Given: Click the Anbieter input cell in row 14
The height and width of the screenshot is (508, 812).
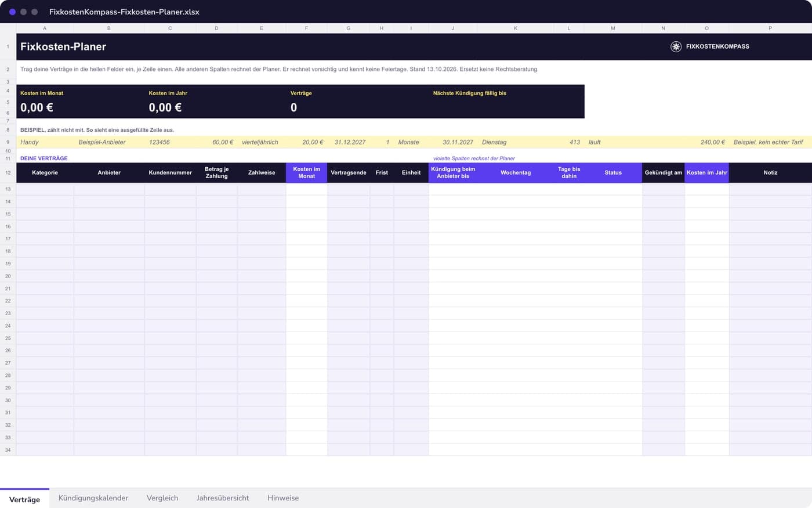Looking at the screenshot, I should coord(109,202).
